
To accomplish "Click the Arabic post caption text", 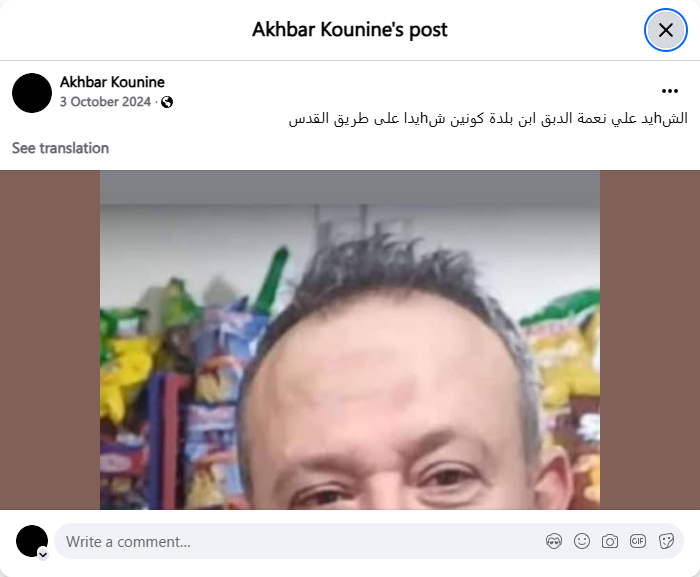I will [488, 119].
